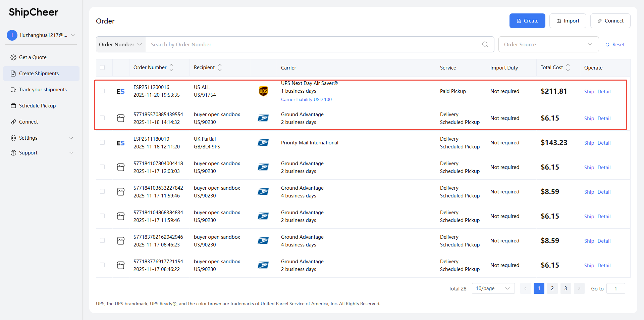Open the Order Source dropdown
This screenshot has width=644, height=320.
pos(548,44)
